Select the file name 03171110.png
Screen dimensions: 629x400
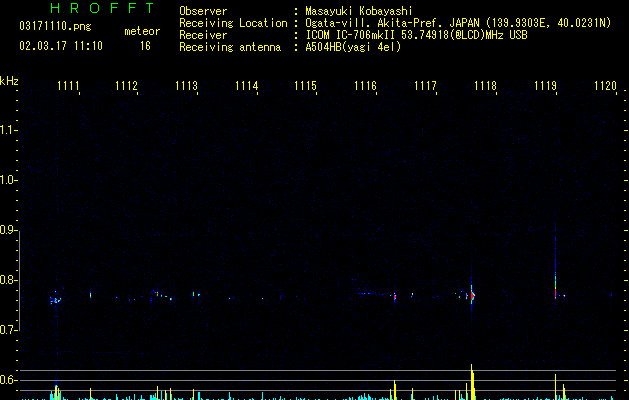pyautogui.click(x=55, y=26)
